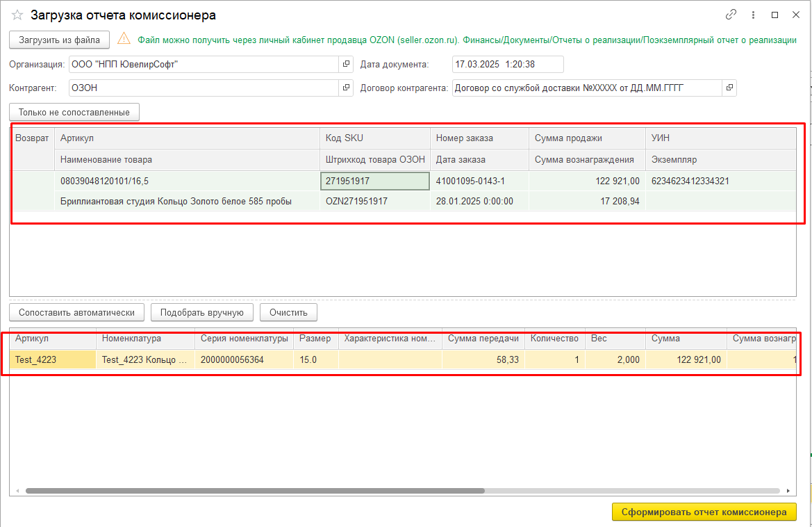Click Номенклатура column header
812x527 pixels.
(x=145, y=339)
